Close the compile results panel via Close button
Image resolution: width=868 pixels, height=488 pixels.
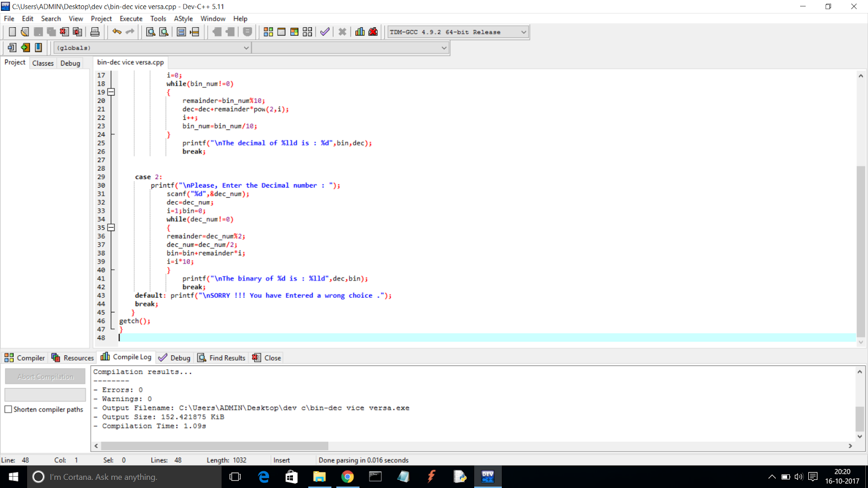(271, 357)
